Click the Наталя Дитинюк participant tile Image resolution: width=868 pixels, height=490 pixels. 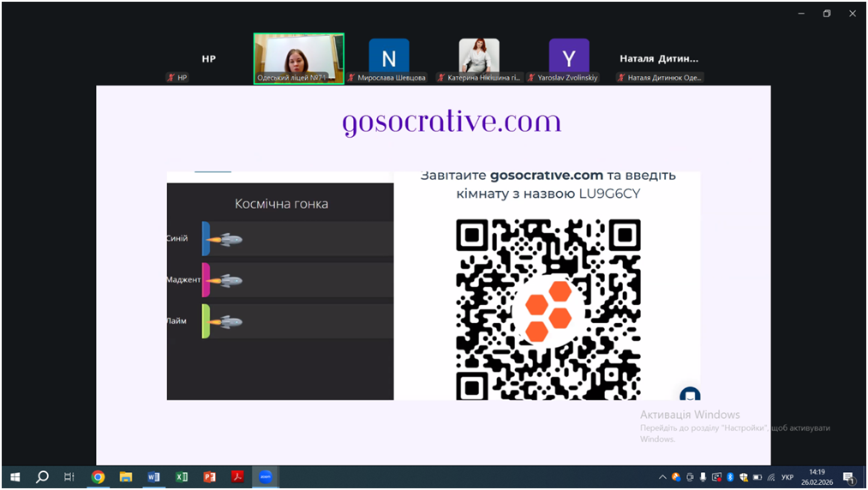659,58
